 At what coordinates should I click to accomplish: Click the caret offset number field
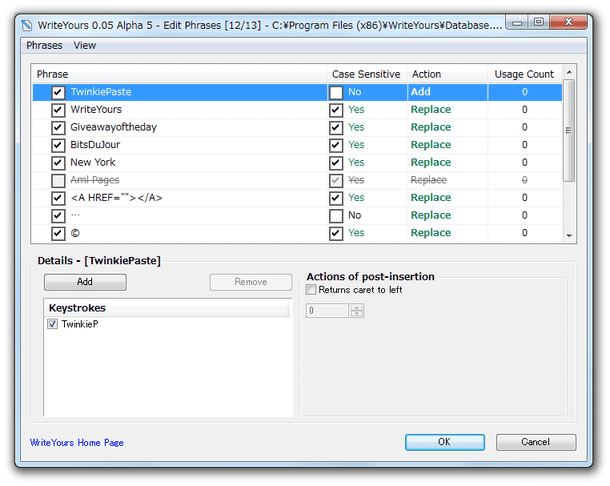tap(327, 311)
